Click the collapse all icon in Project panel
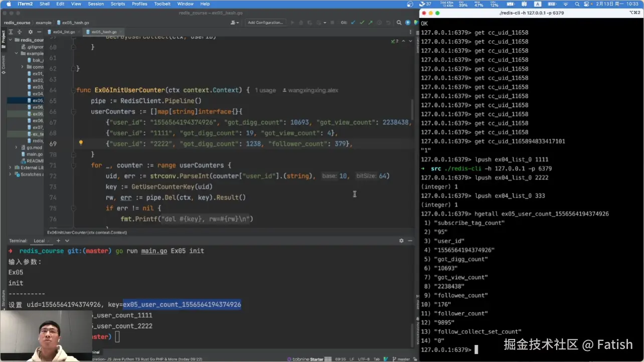644x362 pixels. pyautogui.click(x=20, y=32)
